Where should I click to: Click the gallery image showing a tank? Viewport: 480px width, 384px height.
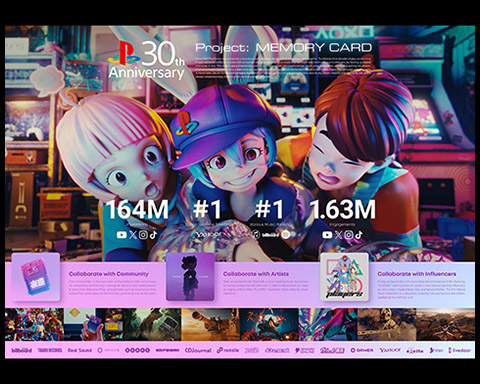tap(210, 324)
